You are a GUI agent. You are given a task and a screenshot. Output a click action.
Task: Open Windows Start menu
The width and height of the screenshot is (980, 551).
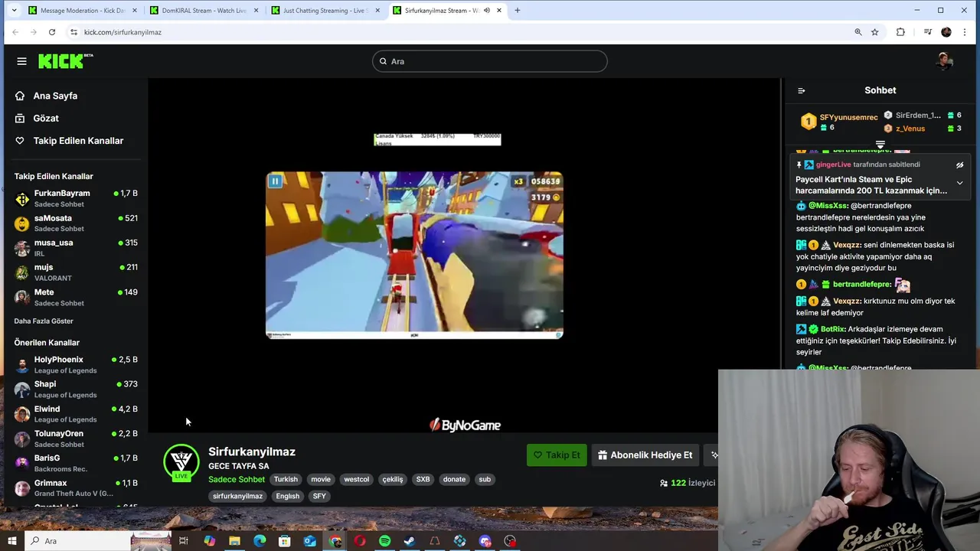tap(11, 541)
